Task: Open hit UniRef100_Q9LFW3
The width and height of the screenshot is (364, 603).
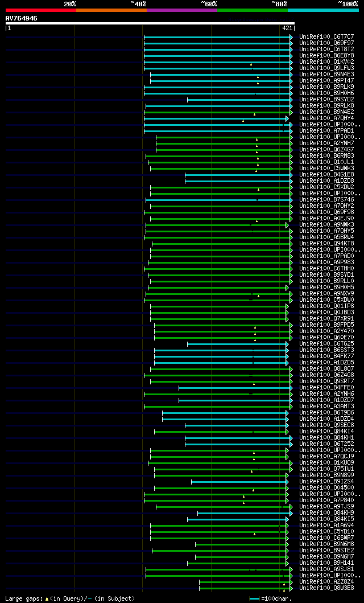Action: [x=327, y=68]
